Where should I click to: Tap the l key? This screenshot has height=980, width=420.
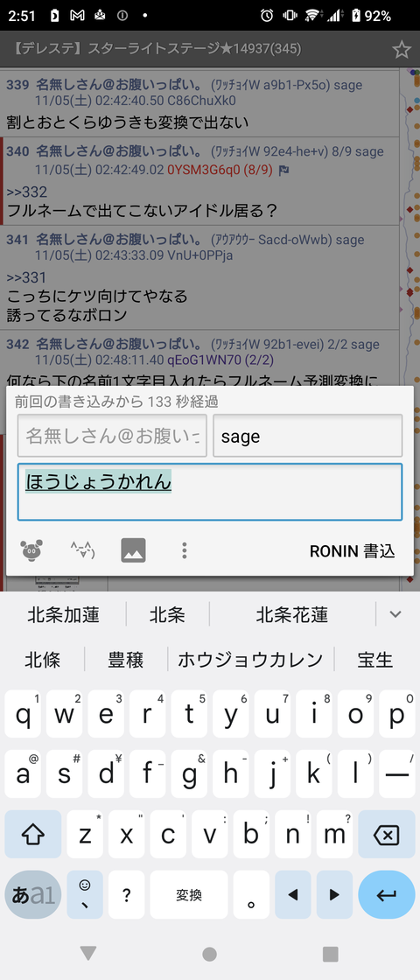coord(355,773)
